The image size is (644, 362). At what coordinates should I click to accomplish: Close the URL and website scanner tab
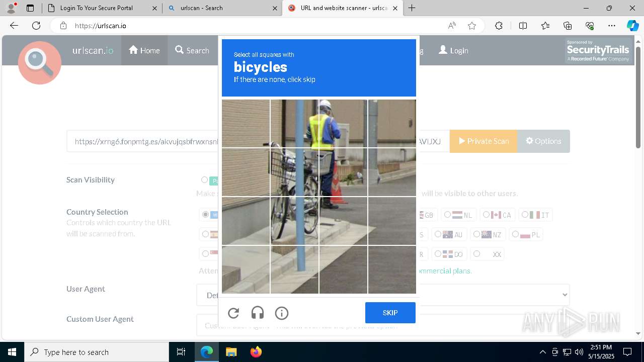(395, 8)
